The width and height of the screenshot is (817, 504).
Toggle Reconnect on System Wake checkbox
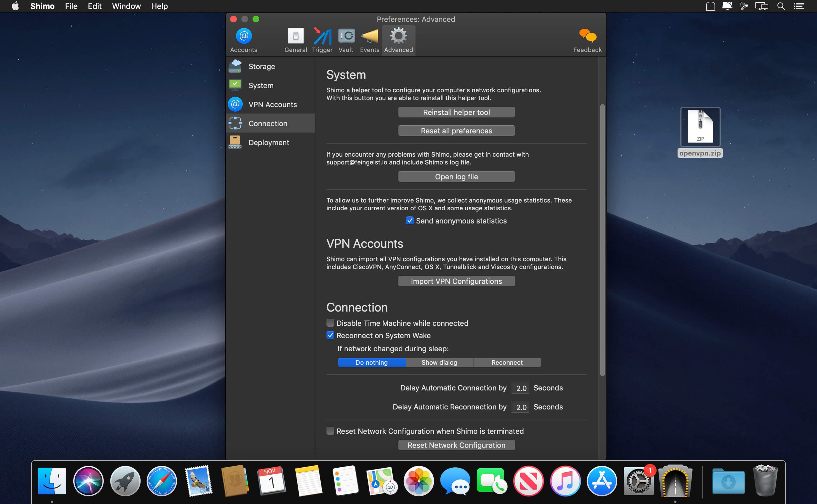[330, 335]
